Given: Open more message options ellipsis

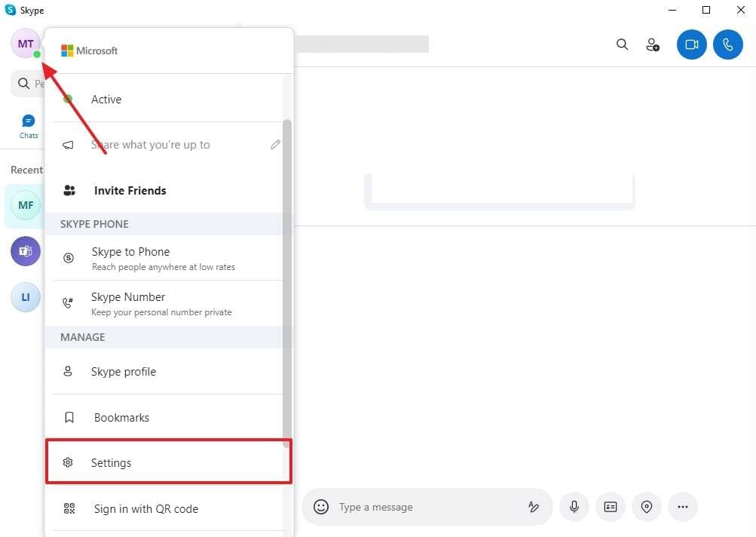Looking at the screenshot, I should 683,507.
